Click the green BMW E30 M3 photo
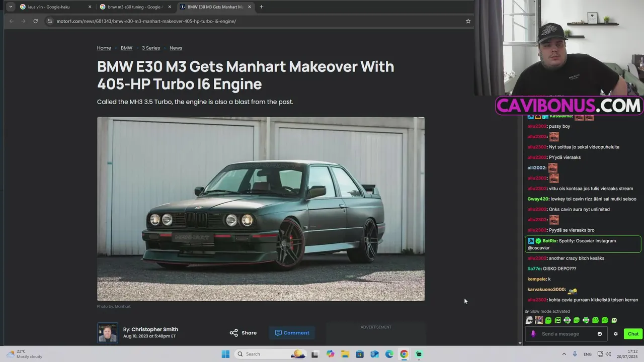The image size is (644, 362). 261,209
